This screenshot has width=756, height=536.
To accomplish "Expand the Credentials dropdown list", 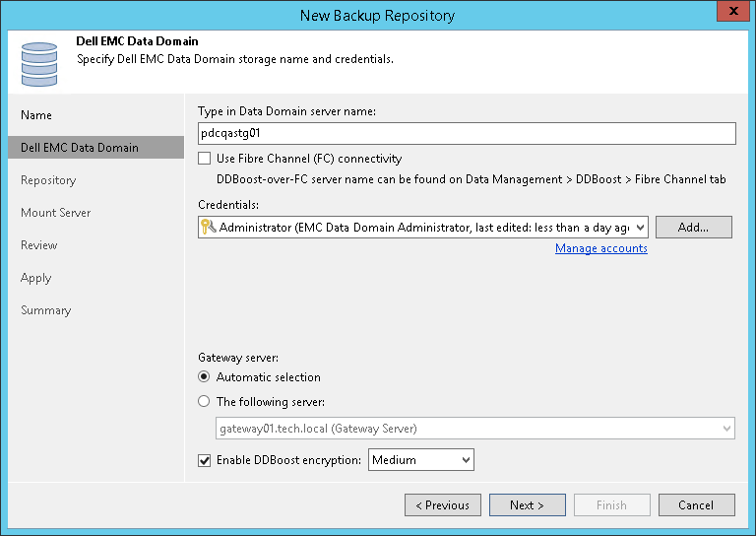I will click(641, 227).
